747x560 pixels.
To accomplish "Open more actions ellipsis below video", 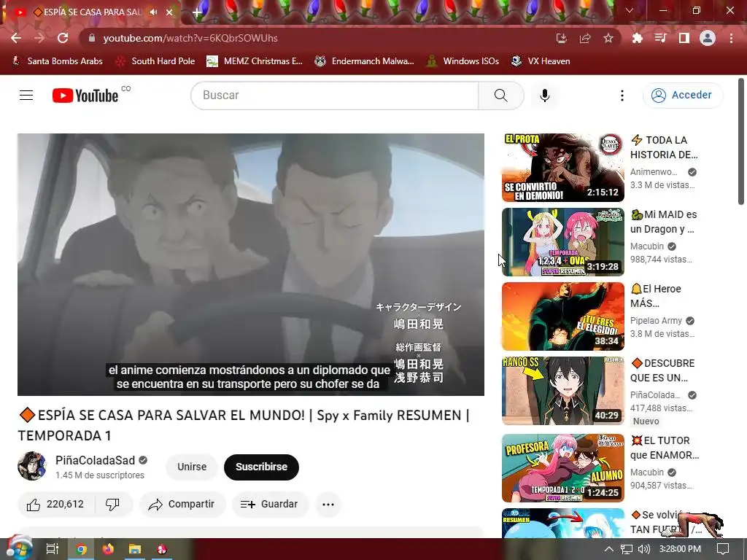I will [328, 505].
